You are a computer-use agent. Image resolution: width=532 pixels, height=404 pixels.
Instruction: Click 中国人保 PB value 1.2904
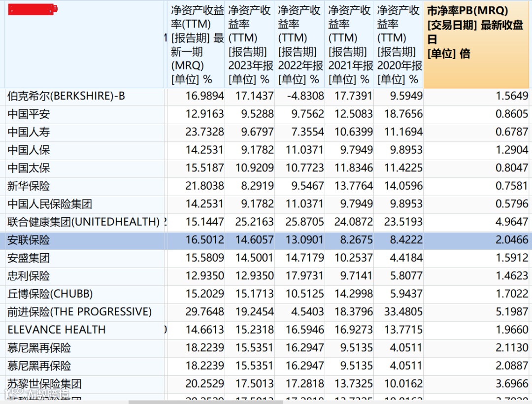(x=512, y=150)
